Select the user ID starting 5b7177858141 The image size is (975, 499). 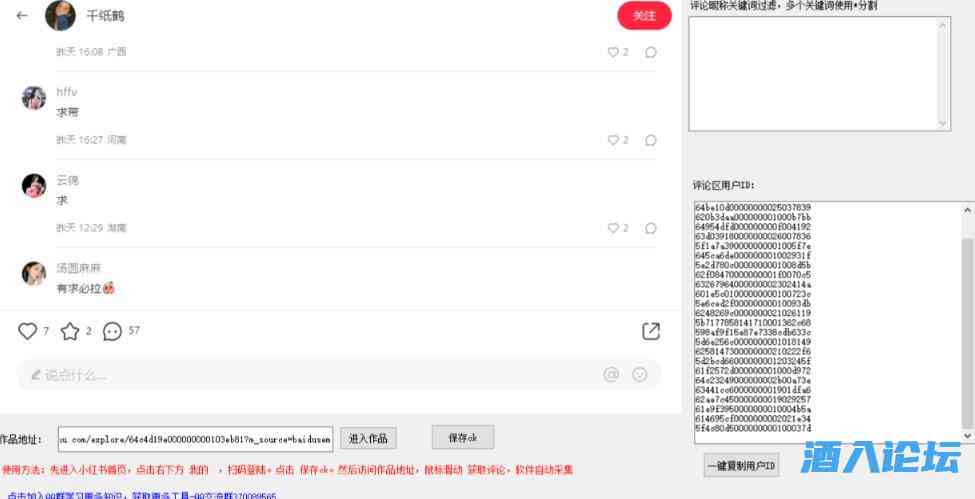753,323
